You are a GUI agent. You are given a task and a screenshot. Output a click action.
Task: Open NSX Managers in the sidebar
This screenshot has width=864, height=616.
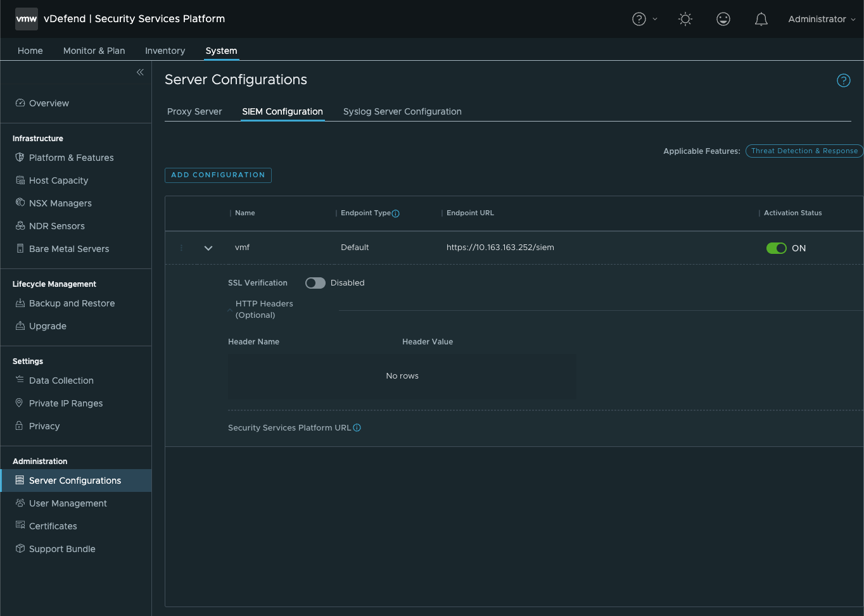pyautogui.click(x=60, y=203)
